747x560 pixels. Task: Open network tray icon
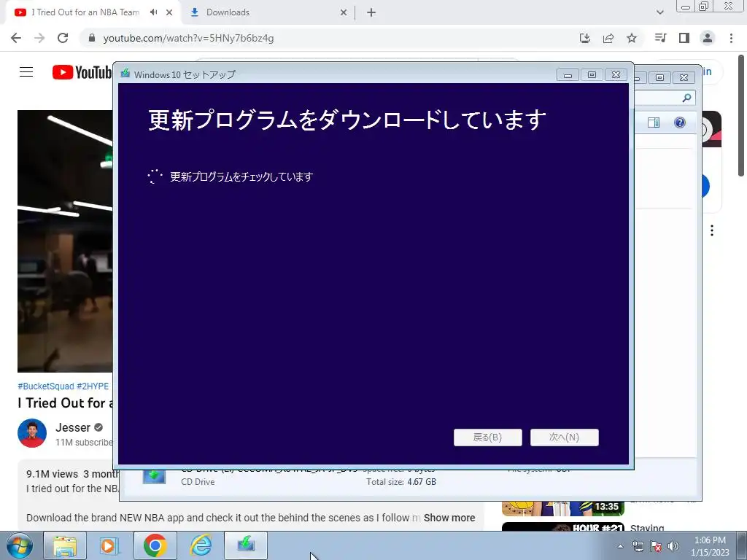(638, 546)
